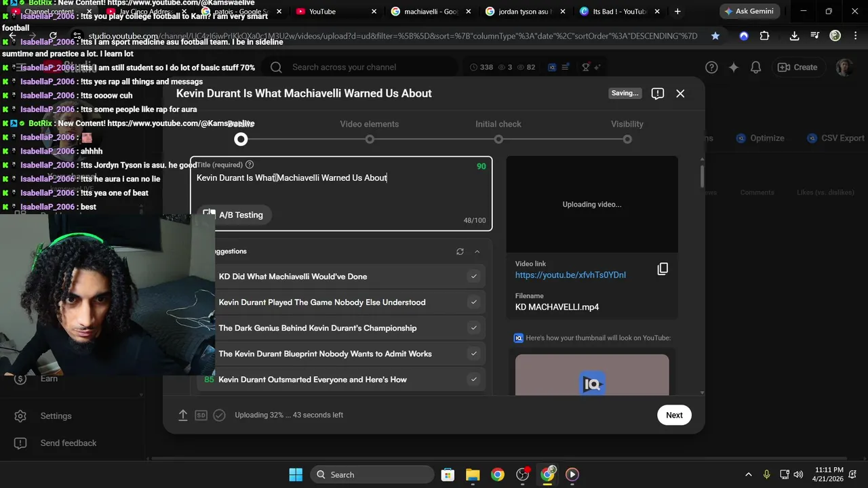Check 'Kevin Durant Outsmarted Everyone' suggestion

click(474, 380)
